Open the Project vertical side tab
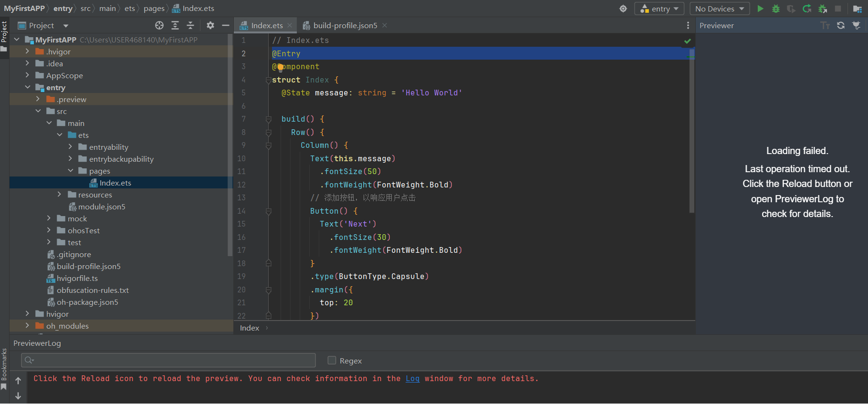The image size is (868, 404). pyautogui.click(x=4, y=37)
